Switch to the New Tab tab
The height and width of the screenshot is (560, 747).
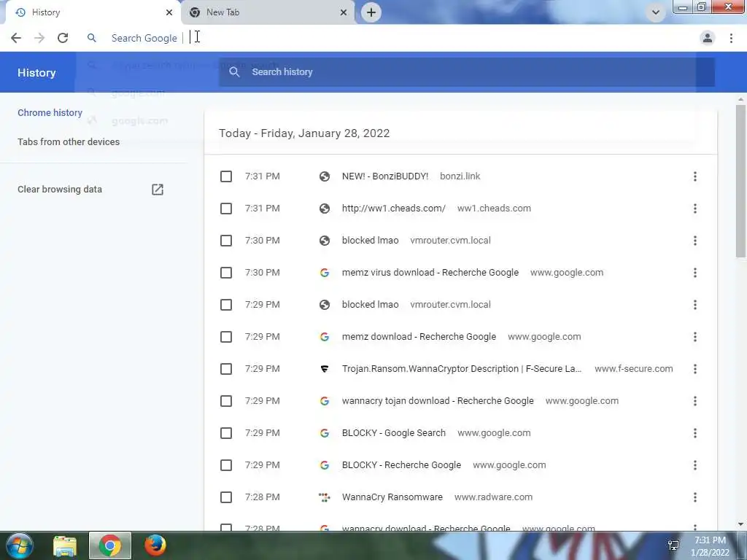tap(268, 12)
